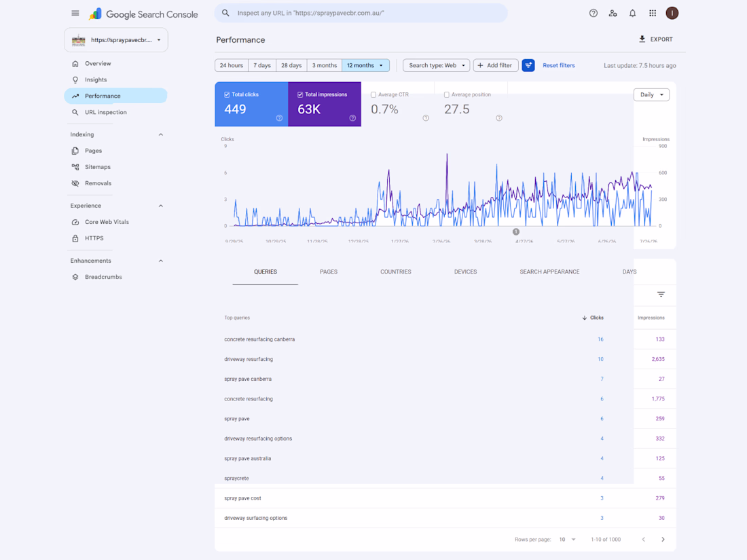Click the Sitemaps icon
This screenshot has width=747, height=560.
pos(75,167)
